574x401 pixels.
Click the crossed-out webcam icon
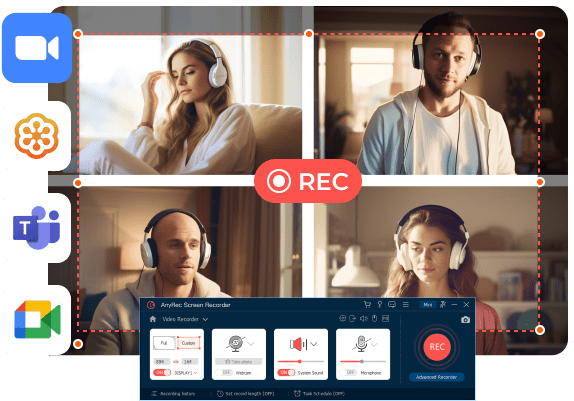tap(235, 343)
